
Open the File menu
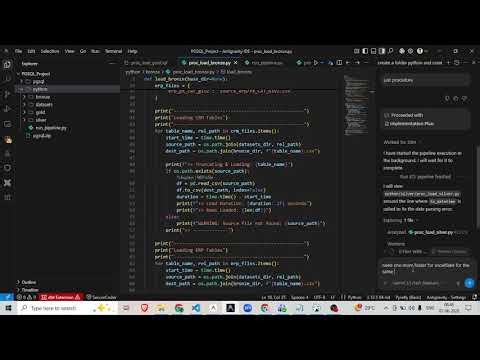(x=18, y=51)
